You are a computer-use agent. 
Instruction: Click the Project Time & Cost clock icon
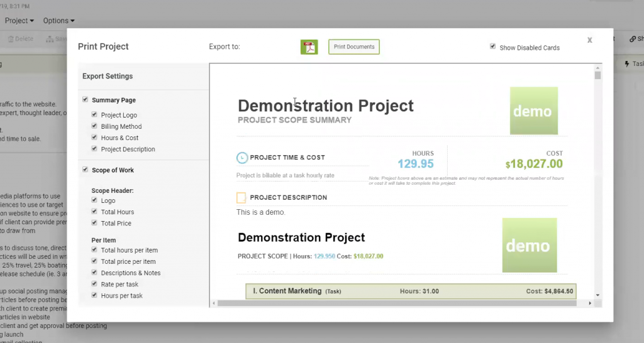(x=242, y=158)
